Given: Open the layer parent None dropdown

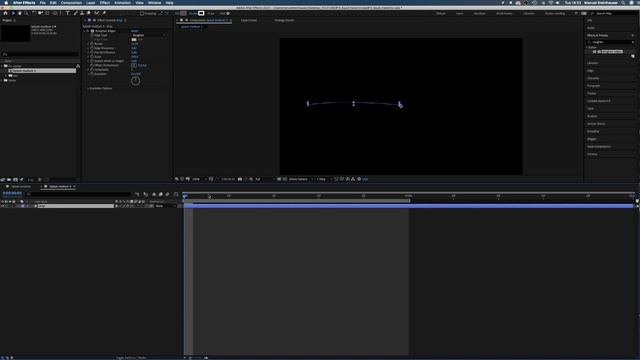Looking at the screenshot, I should tap(164, 206).
